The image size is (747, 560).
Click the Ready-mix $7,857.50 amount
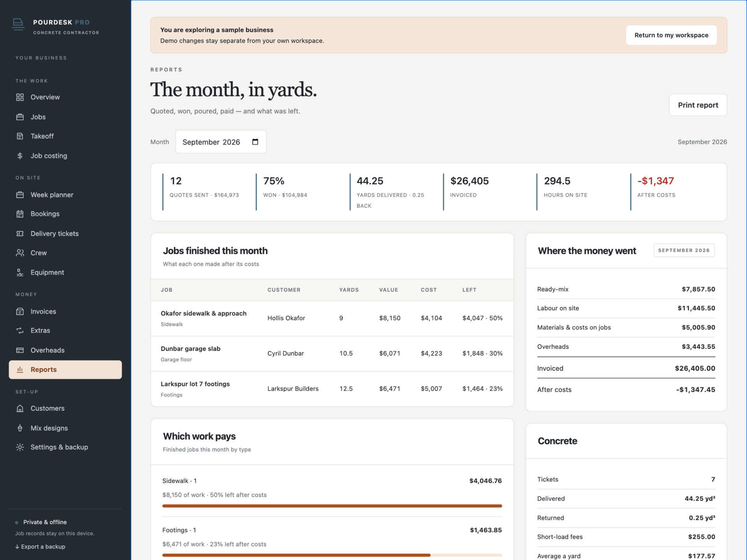698,289
